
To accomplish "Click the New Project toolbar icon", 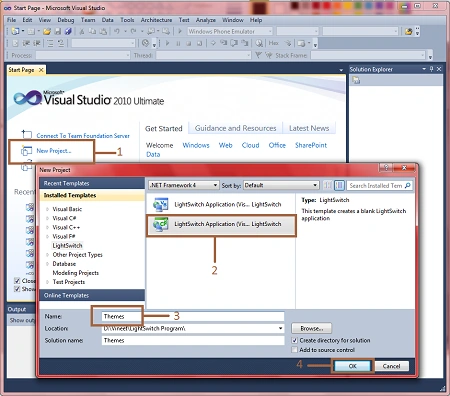I will (15, 31).
